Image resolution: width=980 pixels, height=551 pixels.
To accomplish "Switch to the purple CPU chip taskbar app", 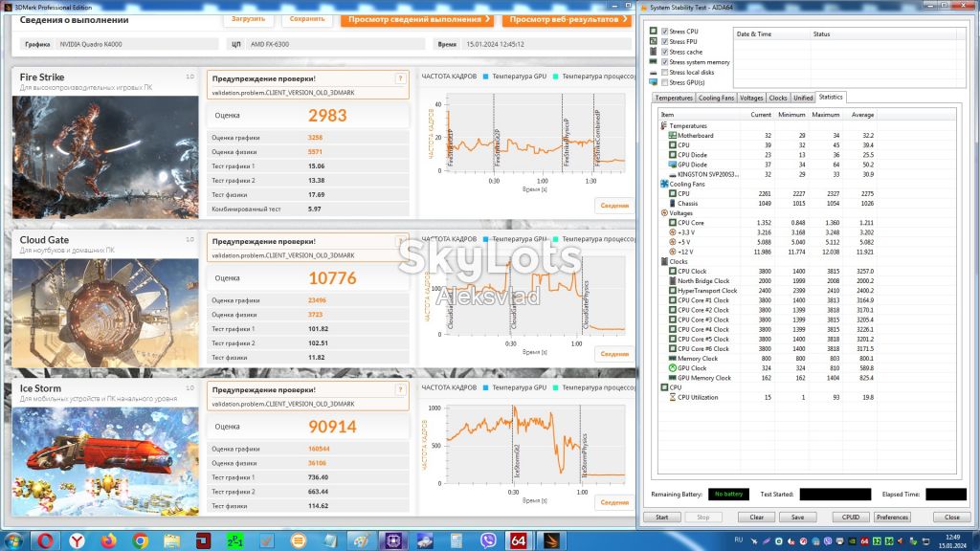I will (x=393, y=540).
